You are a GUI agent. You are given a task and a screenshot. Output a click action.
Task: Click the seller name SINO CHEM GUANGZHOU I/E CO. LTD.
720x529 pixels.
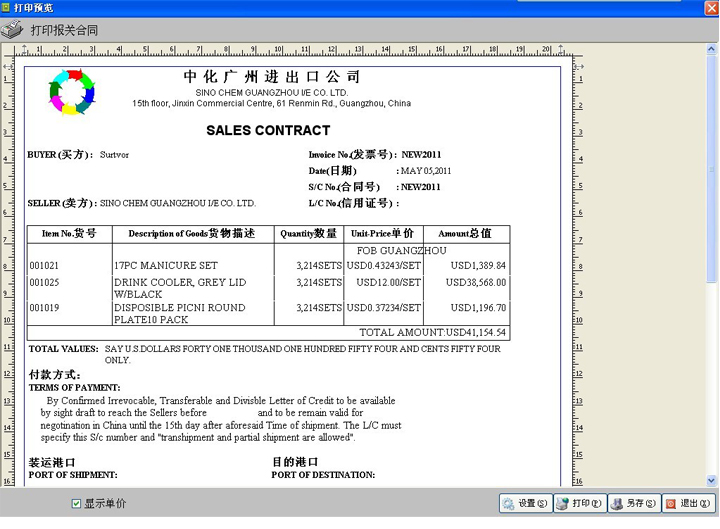(x=178, y=203)
